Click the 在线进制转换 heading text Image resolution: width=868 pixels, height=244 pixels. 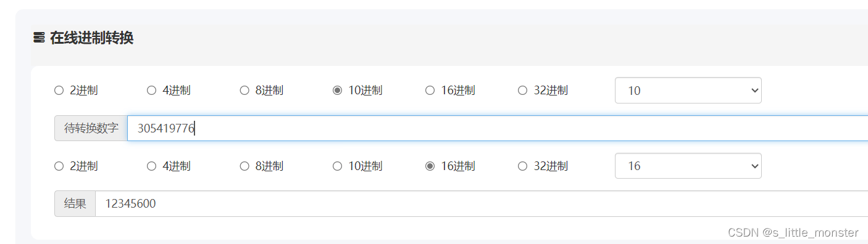92,38
